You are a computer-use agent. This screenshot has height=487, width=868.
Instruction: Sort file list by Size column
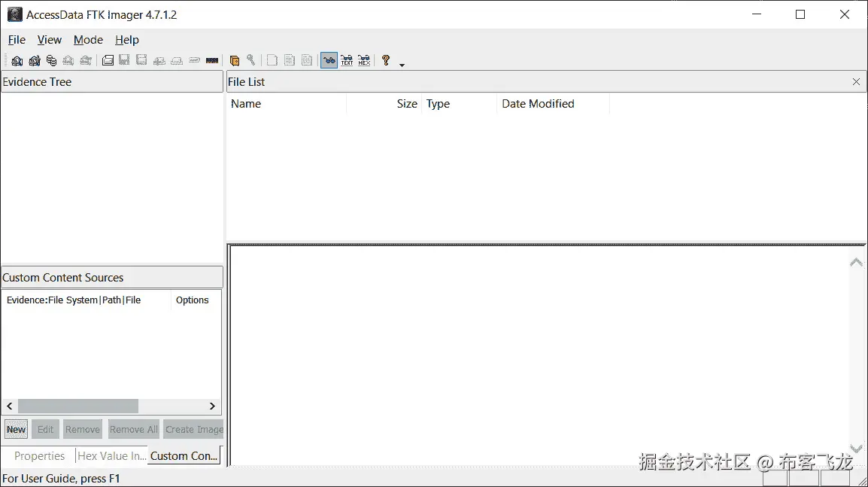[384, 104]
